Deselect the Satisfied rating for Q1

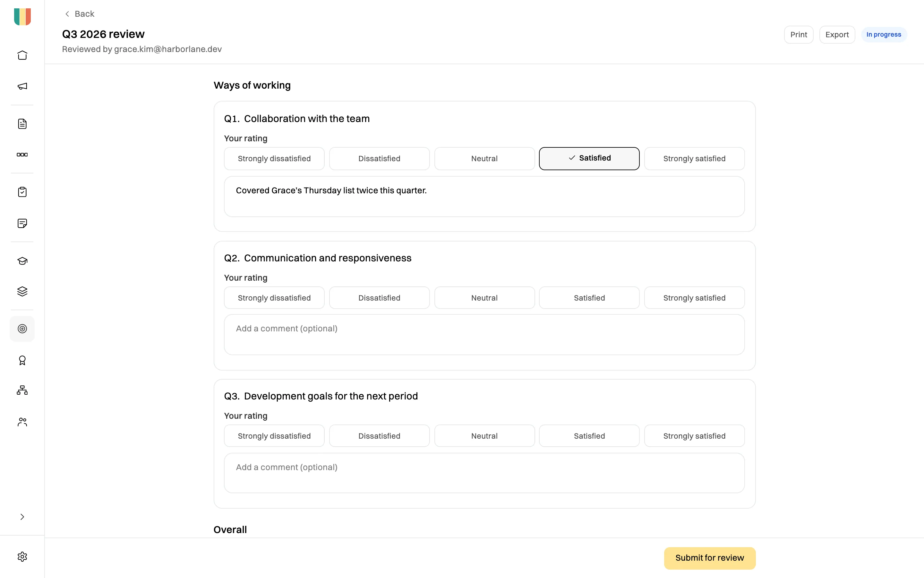tap(589, 159)
